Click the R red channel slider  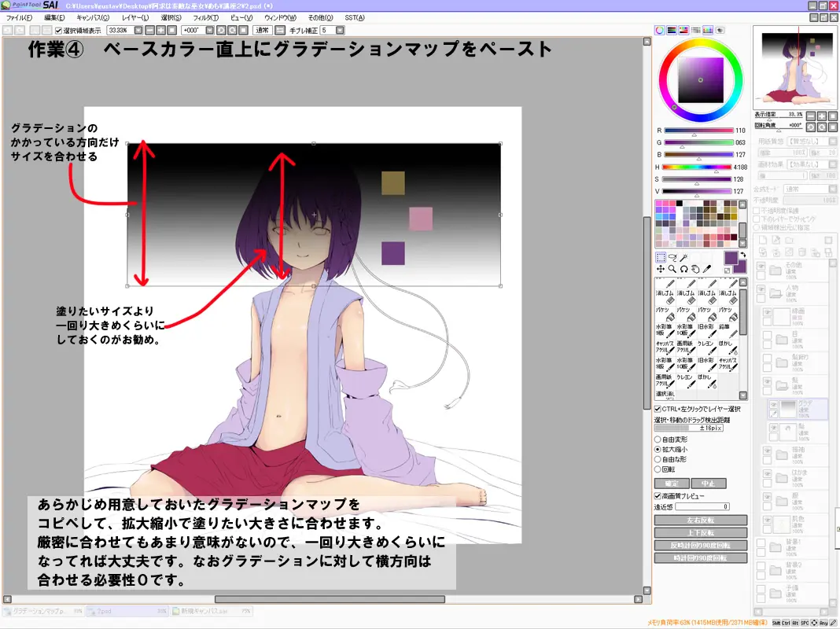(x=698, y=130)
